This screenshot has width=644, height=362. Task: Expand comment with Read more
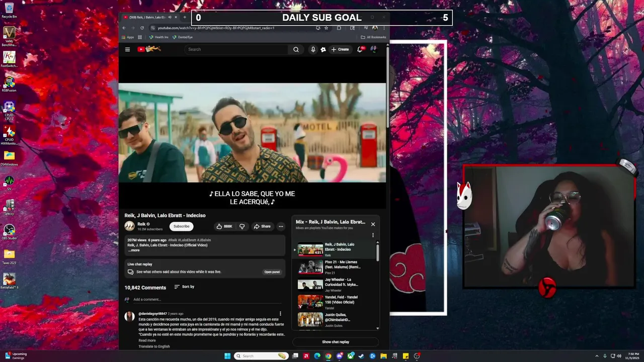tap(147, 340)
